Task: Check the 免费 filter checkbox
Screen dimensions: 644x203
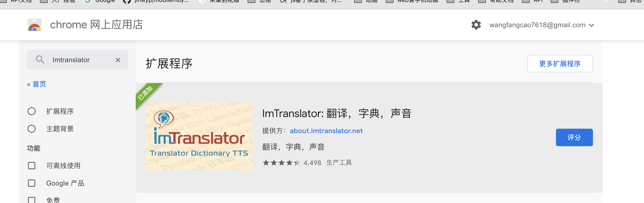Action: 32,200
